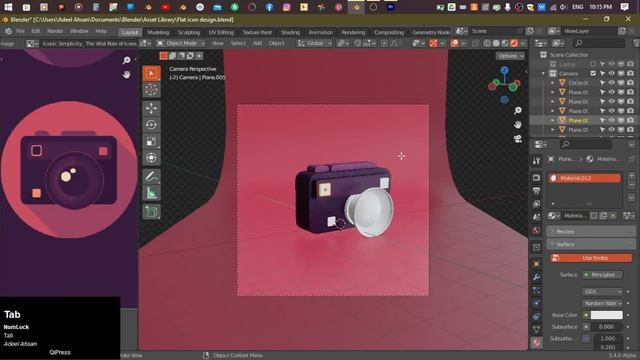Click the Base Color swatch

(x=607, y=315)
